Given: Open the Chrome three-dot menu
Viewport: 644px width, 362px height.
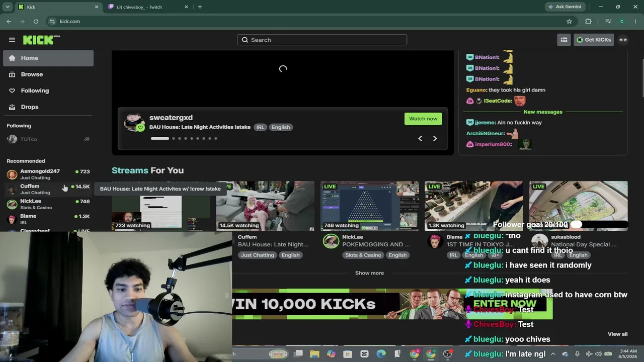Looking at the screenshot, I should 635,22.
